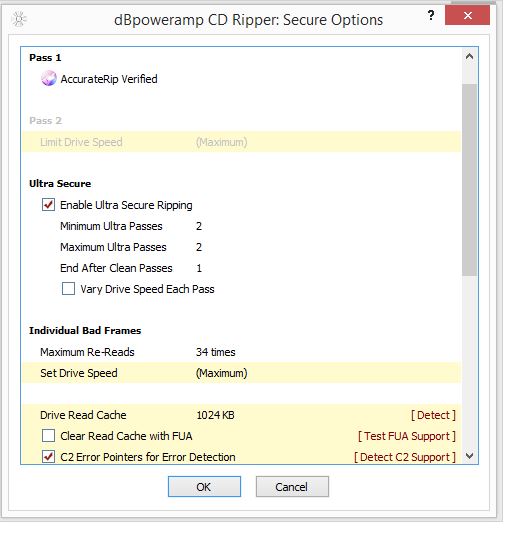The height and width of the screenshot is (540, 511).
Task: Select the AccurateRip Verified label
Action: point(109,79)
